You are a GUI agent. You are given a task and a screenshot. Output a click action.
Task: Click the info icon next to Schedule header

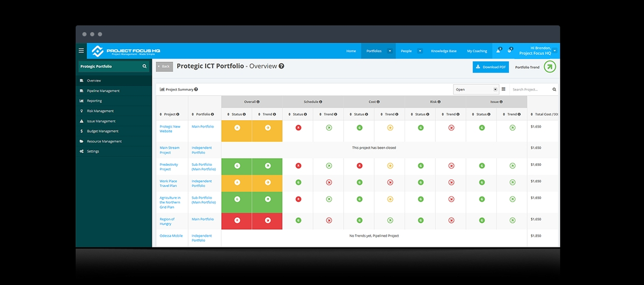[x=321, y=101]
